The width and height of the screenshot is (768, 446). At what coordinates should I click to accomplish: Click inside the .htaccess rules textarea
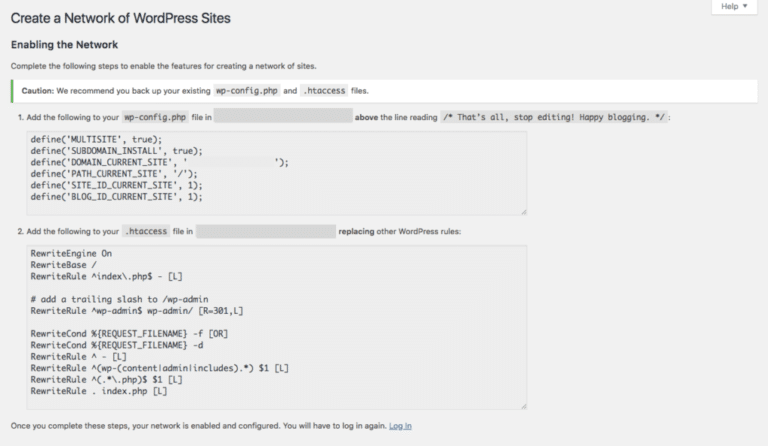277,327
